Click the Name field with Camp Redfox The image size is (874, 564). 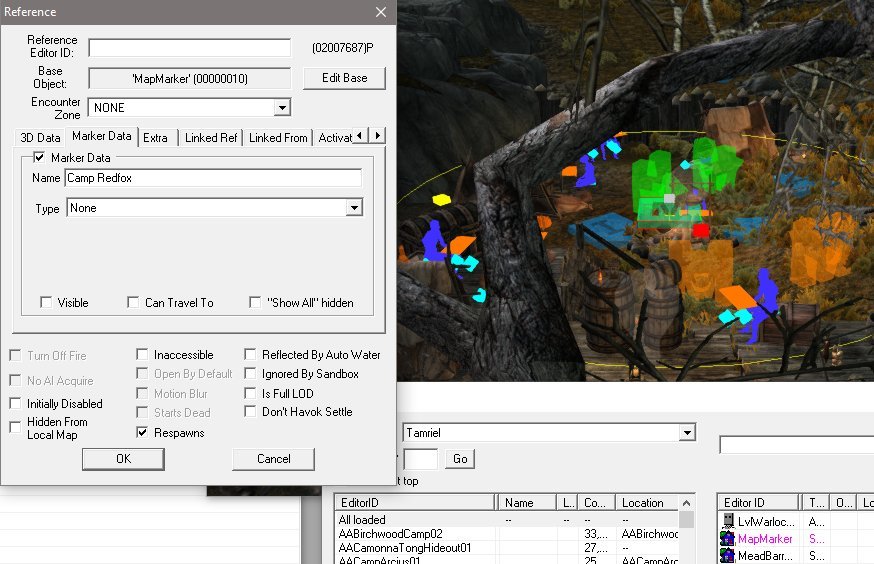click(213, 178)
